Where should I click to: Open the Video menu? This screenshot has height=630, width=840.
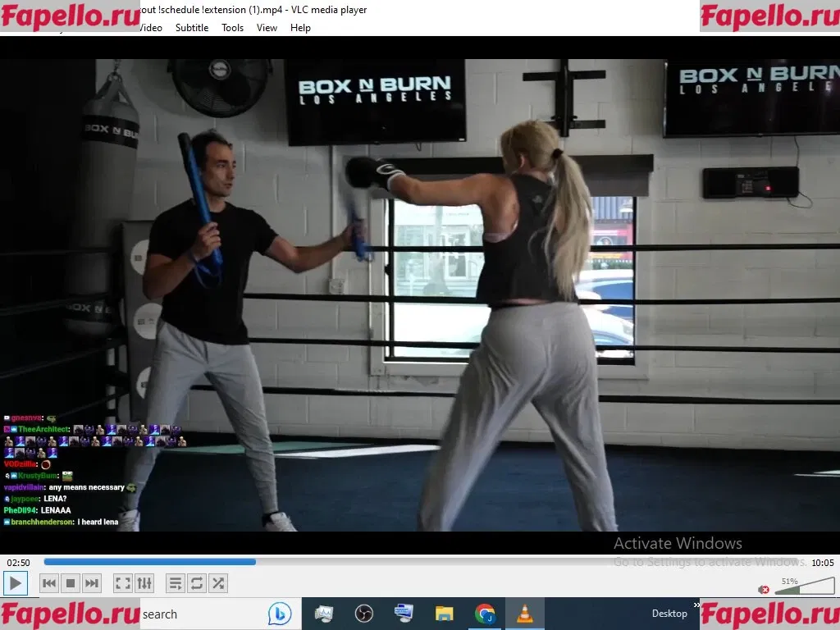pos(151,28)
